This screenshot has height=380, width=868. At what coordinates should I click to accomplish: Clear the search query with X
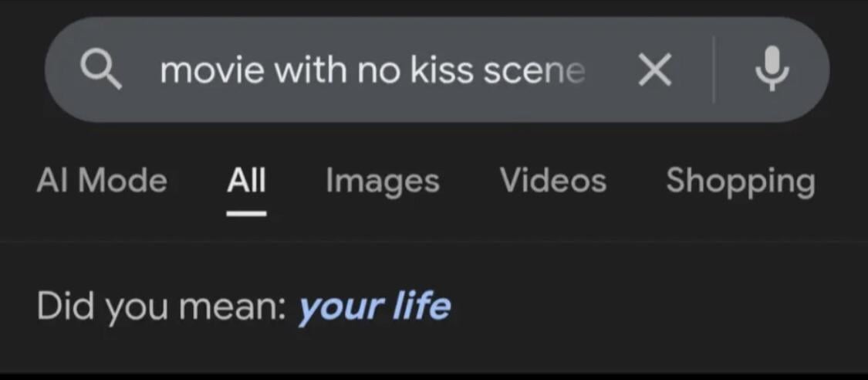pyautogui.click(x=654, y=71)
